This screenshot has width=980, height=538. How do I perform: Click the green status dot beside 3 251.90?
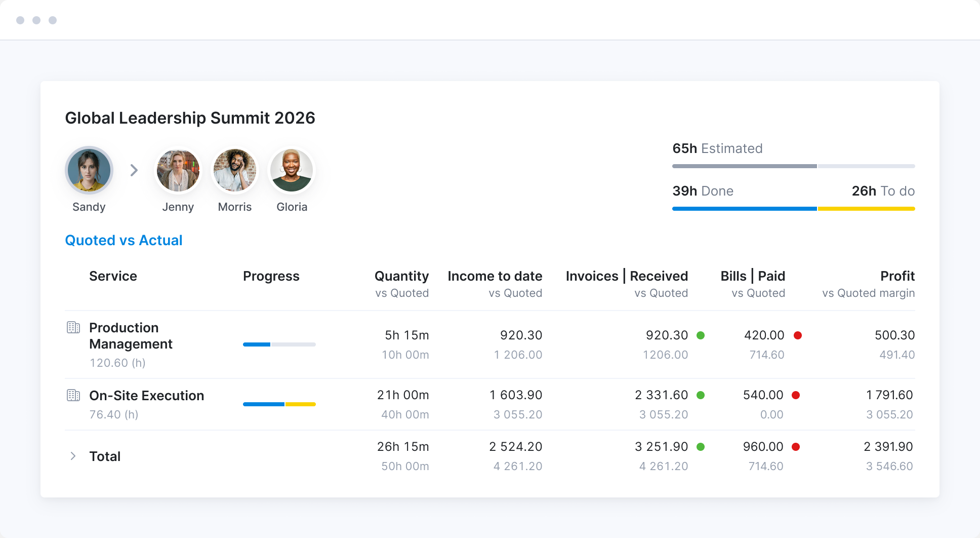(701, 447)
